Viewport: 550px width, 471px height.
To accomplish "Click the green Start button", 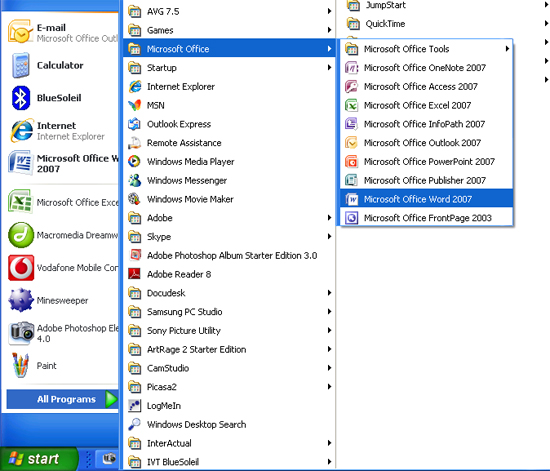I will click(38, 459).
